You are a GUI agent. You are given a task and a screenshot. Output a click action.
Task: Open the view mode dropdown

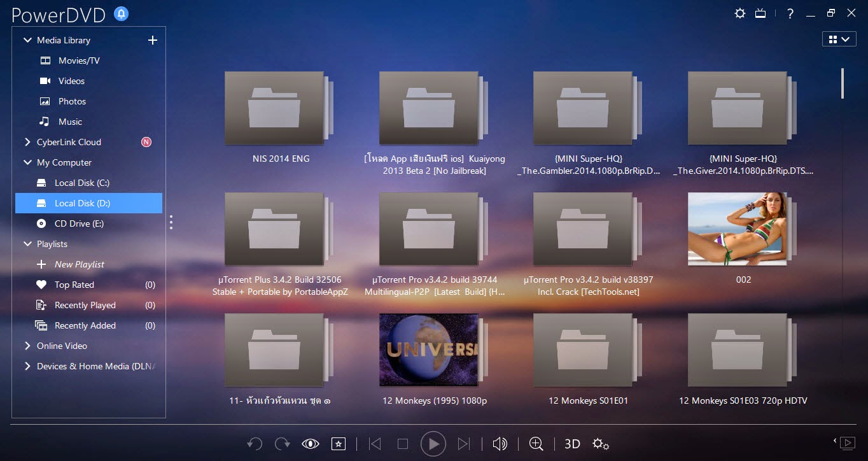tap(839, 39)
